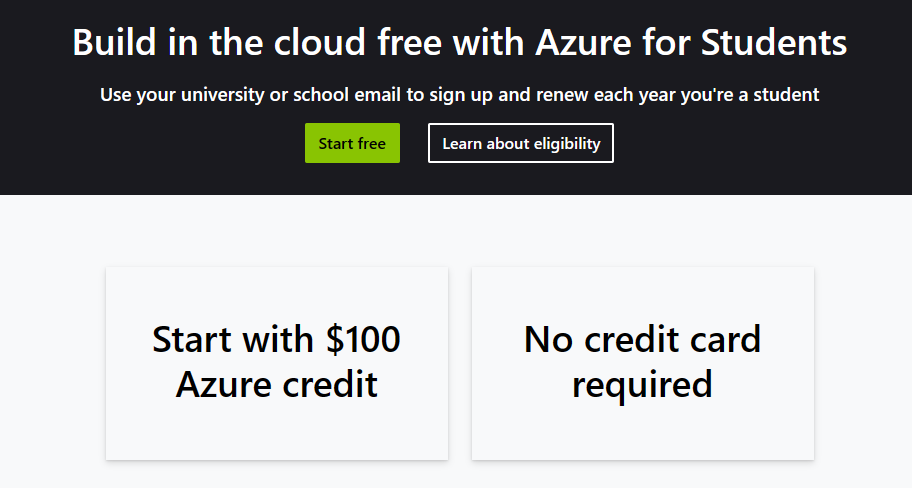This screenshot has width=912, height=488.
Task: Click the word "Build" in the main heading
Action: (115, 42)
